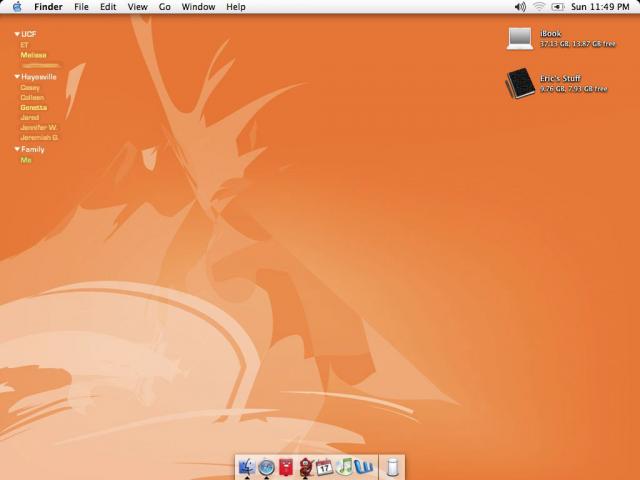The height and width of the screenshot is (480, 640).
Task: Select buddy Melissa in the list
Action: (x=33, y=55)
